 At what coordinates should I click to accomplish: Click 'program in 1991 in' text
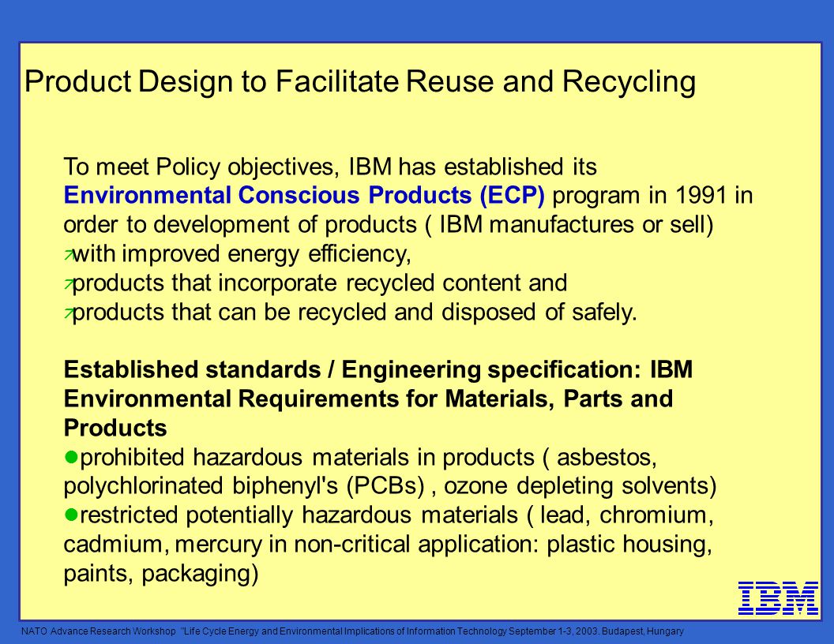pyautogui.click(x=652, y=195)
